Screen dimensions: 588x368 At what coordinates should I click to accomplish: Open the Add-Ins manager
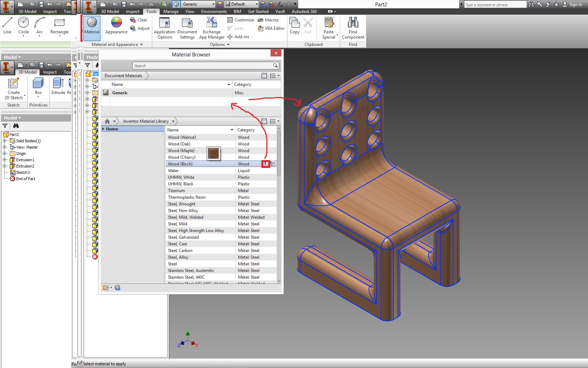pyautogui.click(x=238, y=37)
